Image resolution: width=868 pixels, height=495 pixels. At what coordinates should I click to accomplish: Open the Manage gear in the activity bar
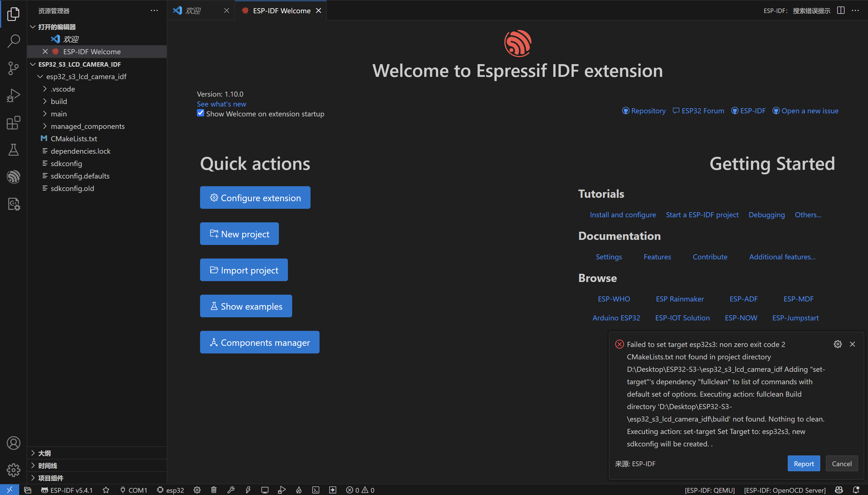[x=13, y=470]
